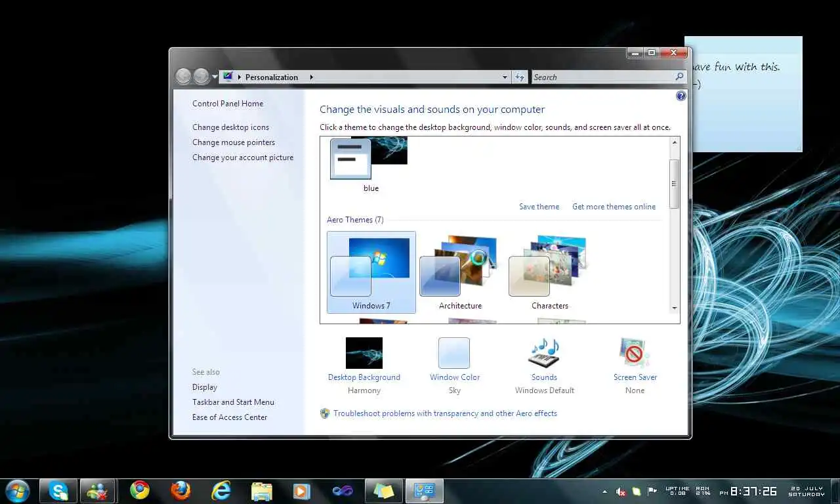The image size is (840, 504).
Task: Launch Internet Explorer from the taskbar
Action: pos(221,490)
